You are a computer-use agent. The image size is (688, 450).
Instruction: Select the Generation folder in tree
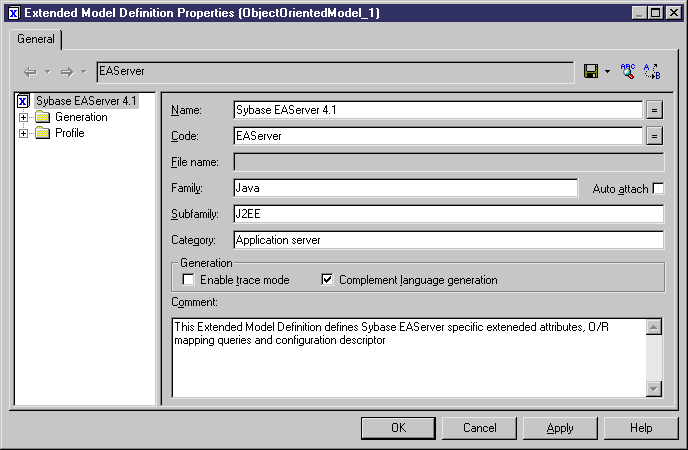coord(81,117)
